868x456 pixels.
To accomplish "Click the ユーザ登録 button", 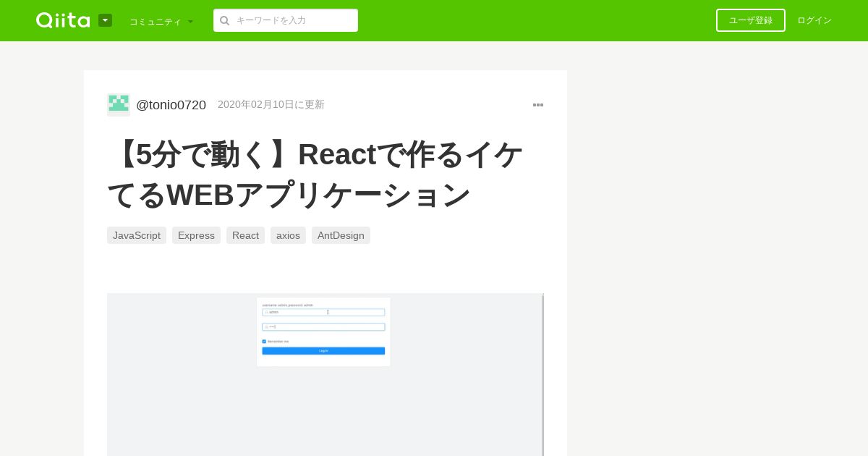I will (751, 20).
